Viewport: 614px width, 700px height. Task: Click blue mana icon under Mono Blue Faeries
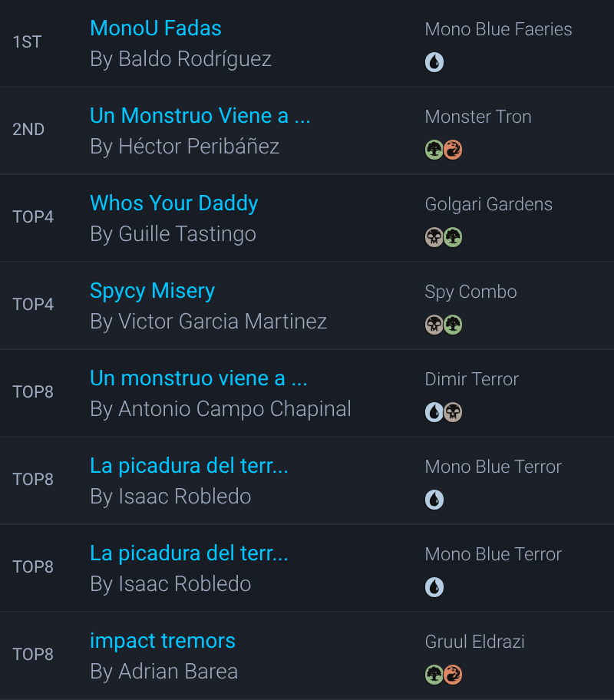coord(434,62)
